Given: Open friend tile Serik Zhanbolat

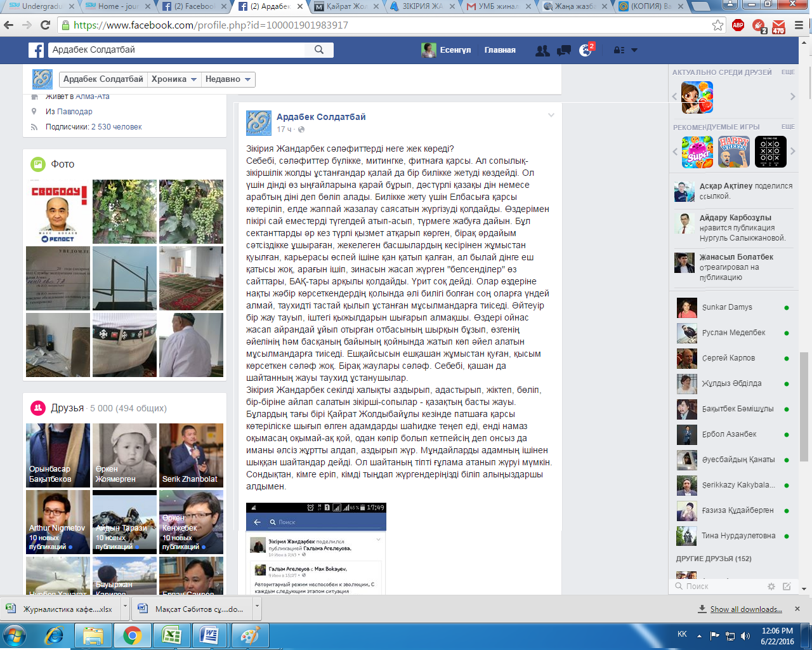Looking at the screenshot, I should click(x=191, y=456).
